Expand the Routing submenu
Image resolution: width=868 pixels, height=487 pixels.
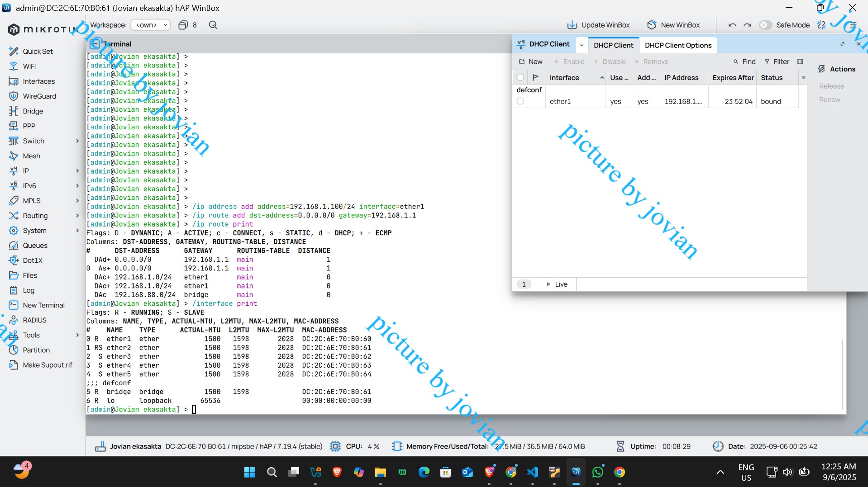point(77,216)
